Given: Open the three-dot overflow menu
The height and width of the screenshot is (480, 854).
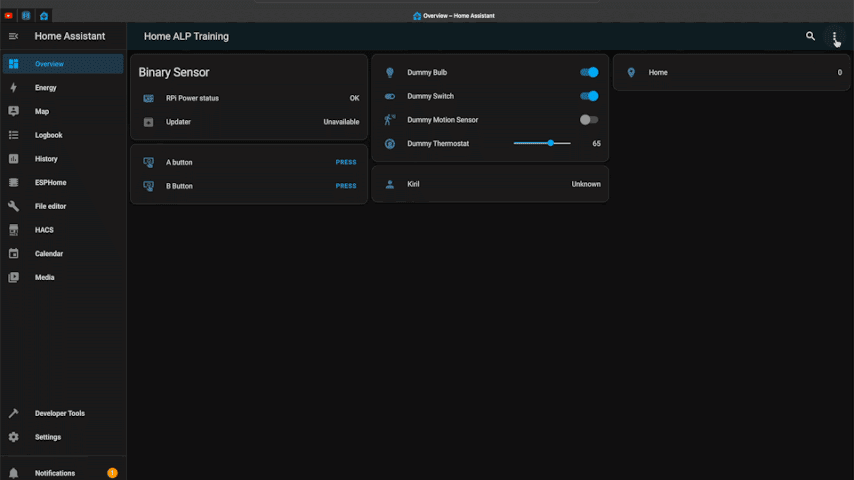Looking at the screenshot, I should point(834,37).
